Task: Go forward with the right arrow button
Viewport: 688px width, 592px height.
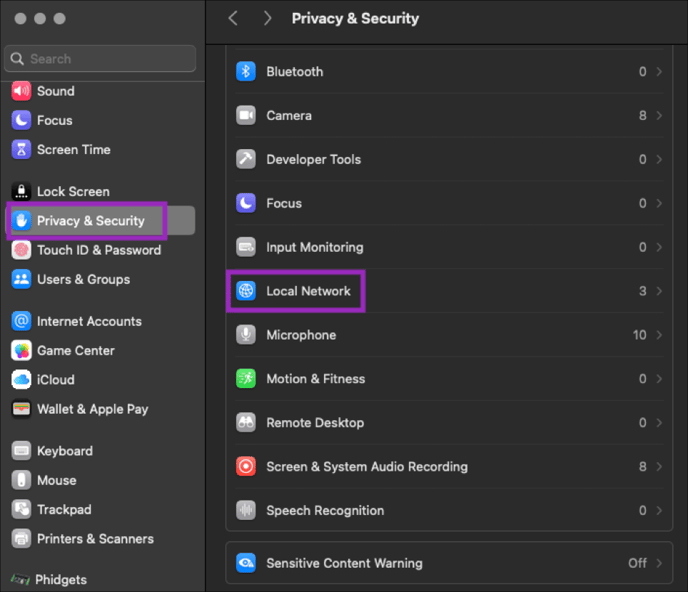Action: [267, 18]
